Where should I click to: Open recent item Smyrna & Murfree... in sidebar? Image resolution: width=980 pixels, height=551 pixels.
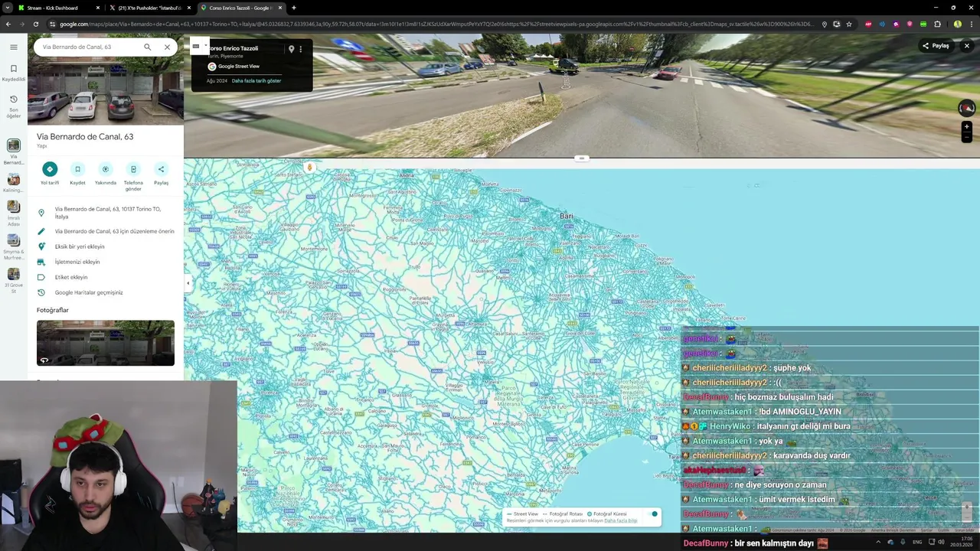(x=14, y=247)
